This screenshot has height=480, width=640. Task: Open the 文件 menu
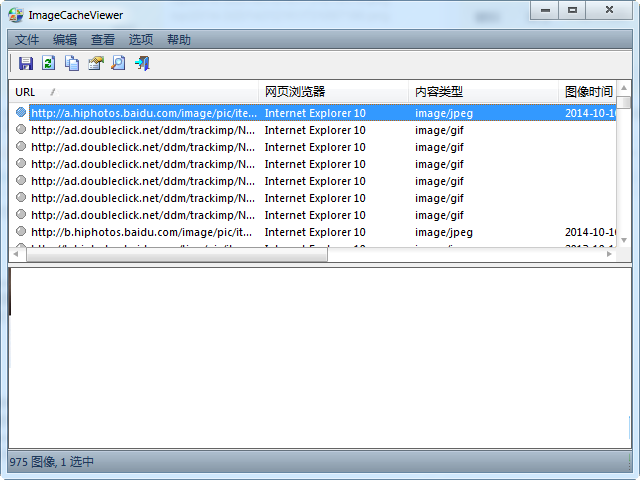(x=27, y=40)
